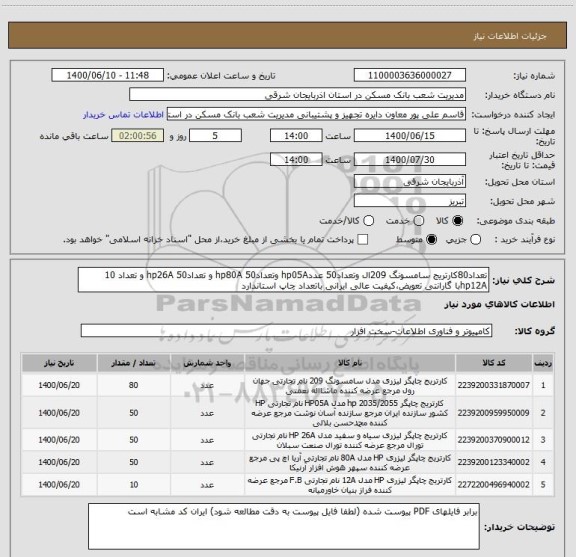Click the goods group field کامپیوتر و فناوری
576x557 pixels.
click(x=286, y=331)
